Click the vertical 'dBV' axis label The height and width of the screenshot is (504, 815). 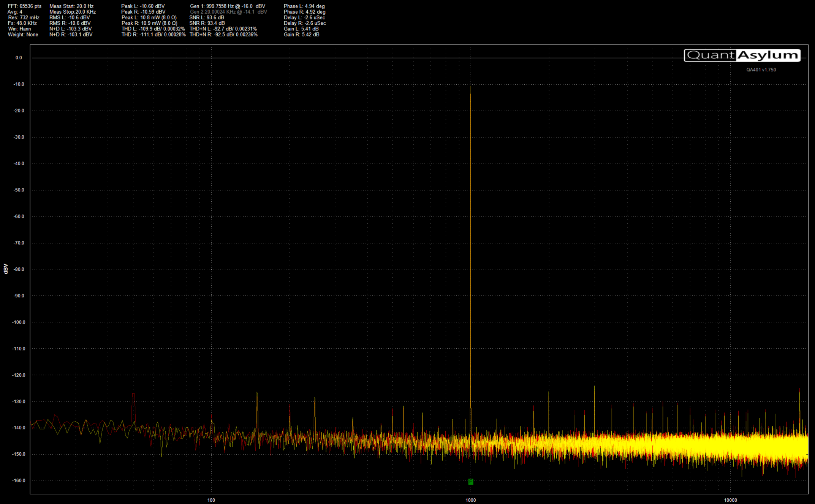(x=5, y=269)
